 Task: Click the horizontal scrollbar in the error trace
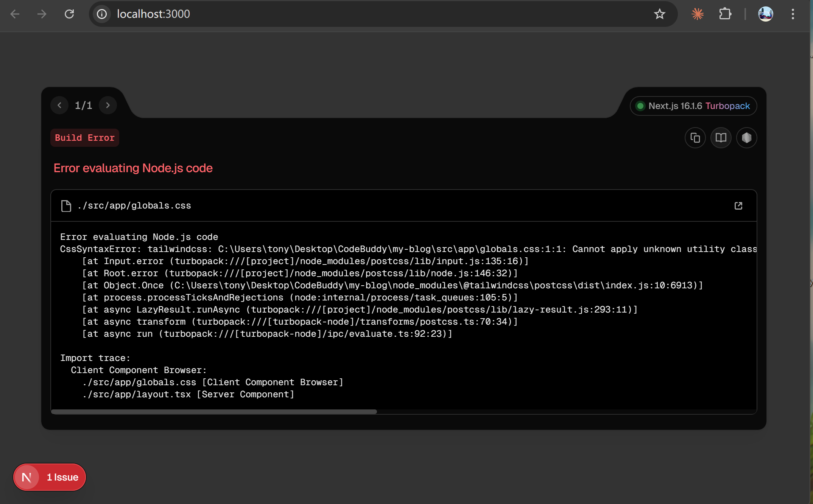[214, 412]
